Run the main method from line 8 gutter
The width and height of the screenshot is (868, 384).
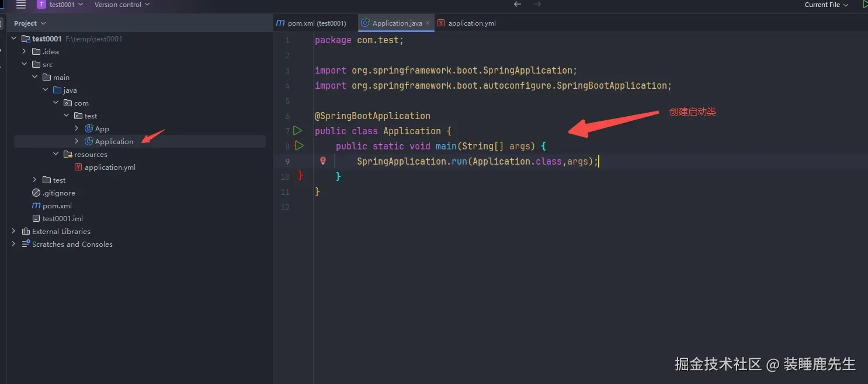[x=298, y=146]
